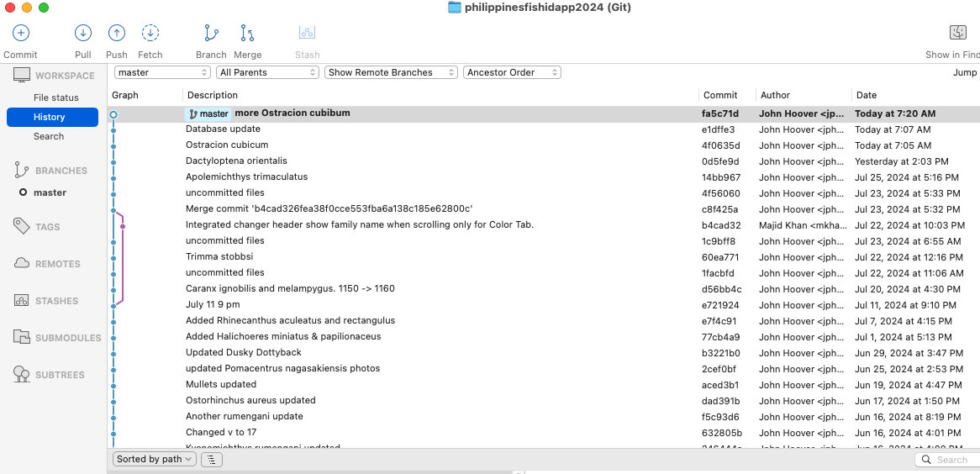Viewport: 980px width, 474px height.
Task: Click the Show in Finder icon
Action: tap(958, 33)
